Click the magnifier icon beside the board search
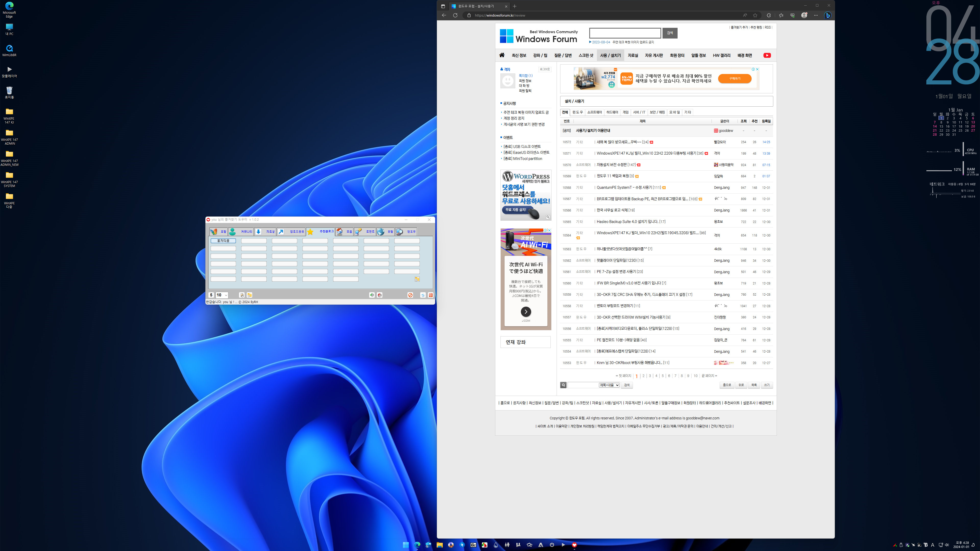 point(563,385)
